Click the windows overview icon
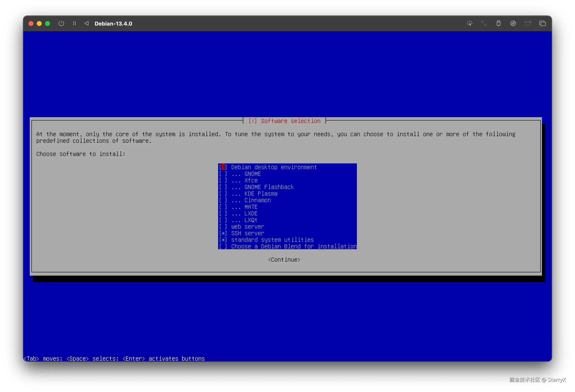575x392 pixels. pos(542,24)
